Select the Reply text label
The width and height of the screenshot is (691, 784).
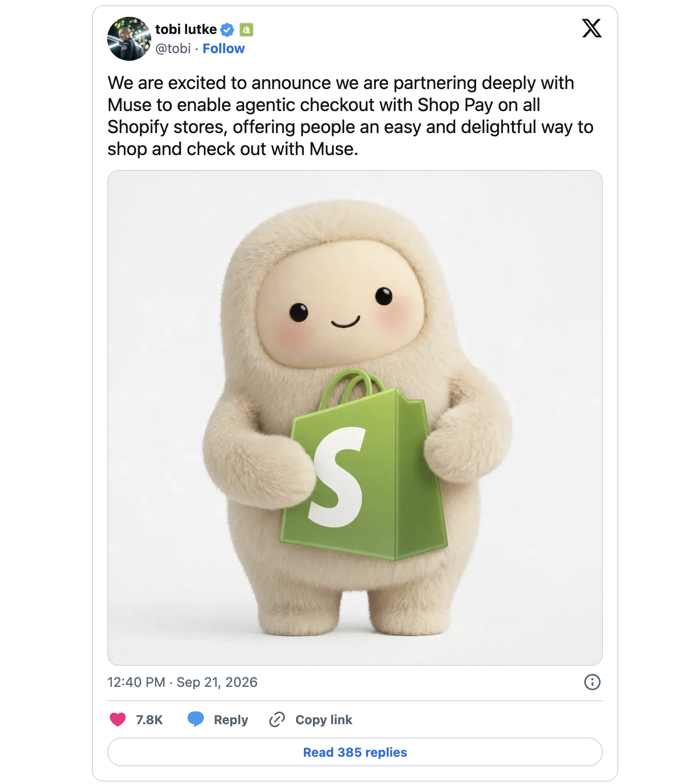pos(231,720)
